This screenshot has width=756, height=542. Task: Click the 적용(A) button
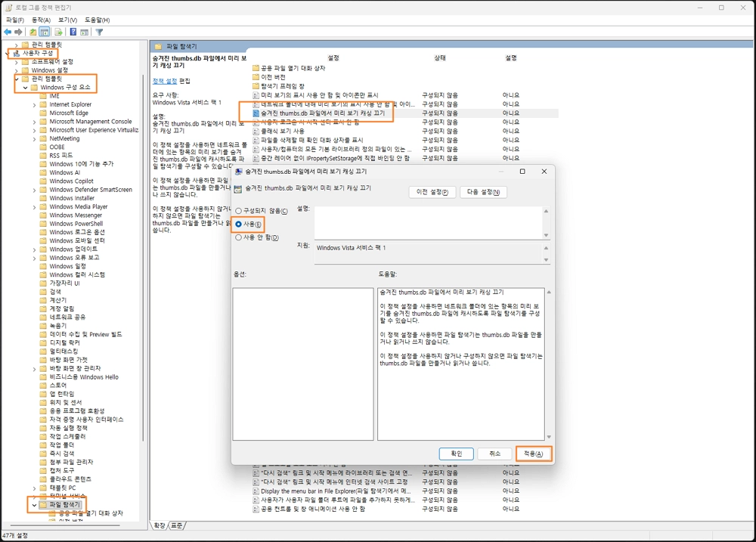click(x=533, y=454)
